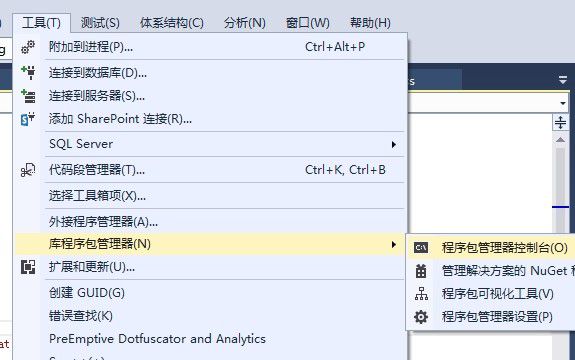Open the 工具(T) menu
575x360 pixels.
41,23
